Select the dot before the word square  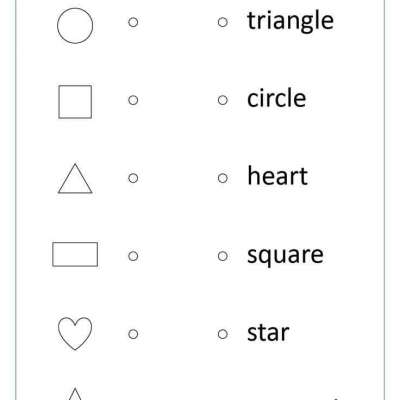point(223,256)
